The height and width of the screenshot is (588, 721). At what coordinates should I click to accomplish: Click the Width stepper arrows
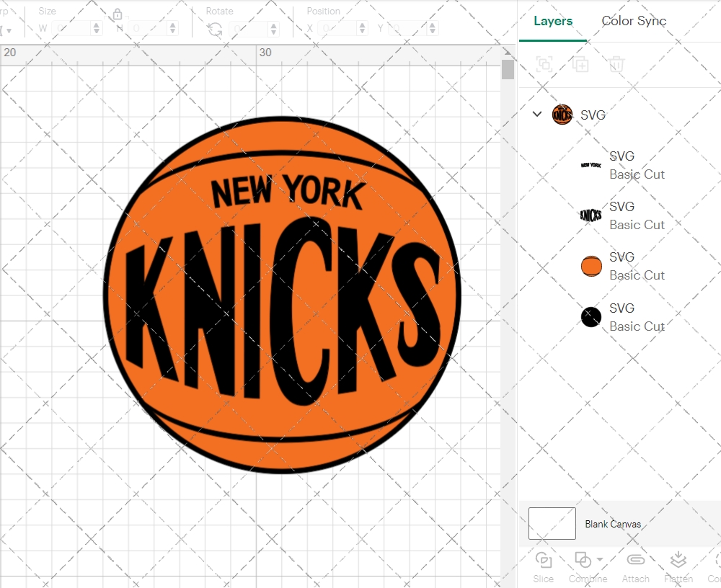pos(96,29)
